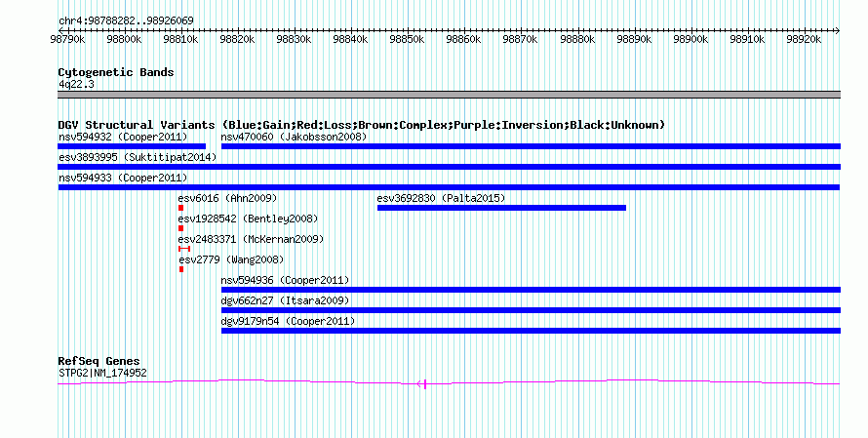868x438 pixels.
Task: Click the 98910k ruler label
Action: tap(747, 39)
